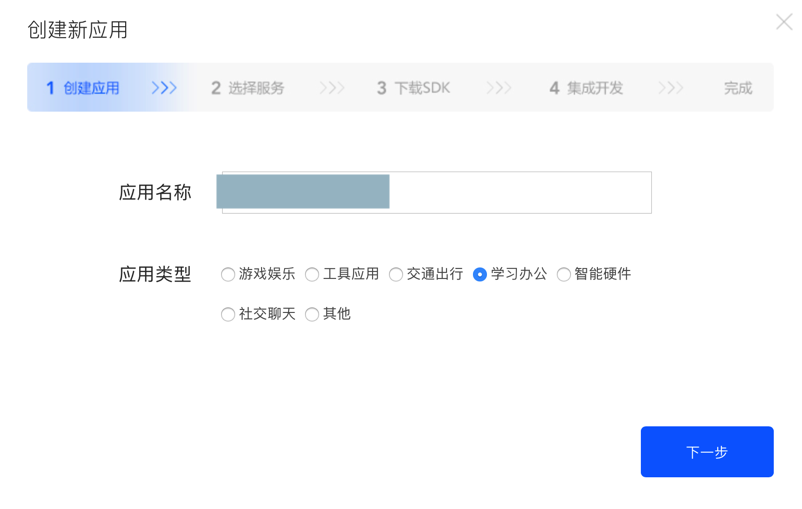The width and height of the screenshot is (802, 509).
Task: Select the 其他 radio button
Action: tap(312, 314)
